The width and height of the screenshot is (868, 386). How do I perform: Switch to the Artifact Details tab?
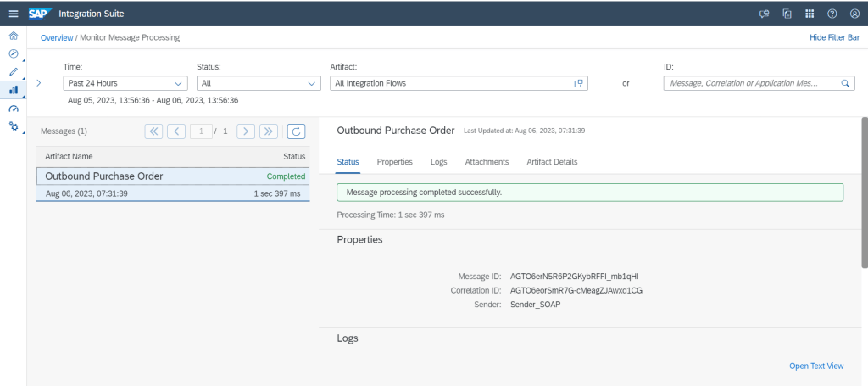[x=552, y=161]
